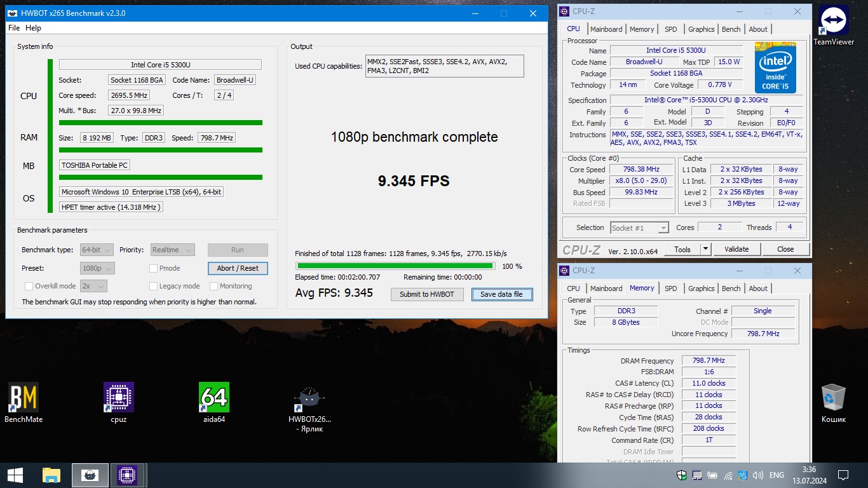Click the battery charging tray icon
Screen dimensions: 868x488
click(x=712, y=475)
